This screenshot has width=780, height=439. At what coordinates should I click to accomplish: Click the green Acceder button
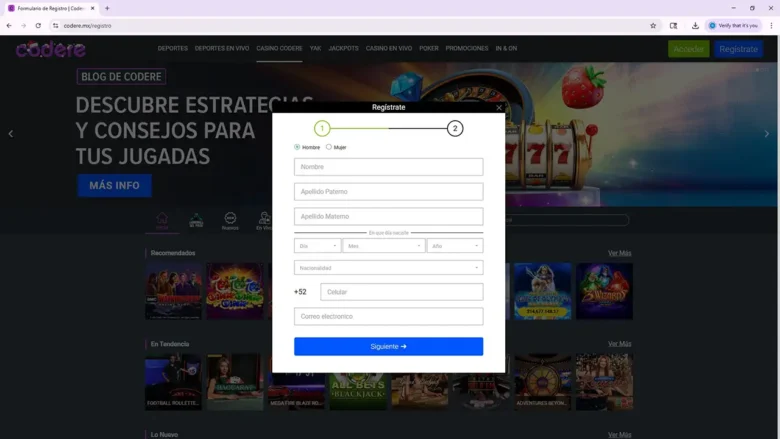(688, 49)
